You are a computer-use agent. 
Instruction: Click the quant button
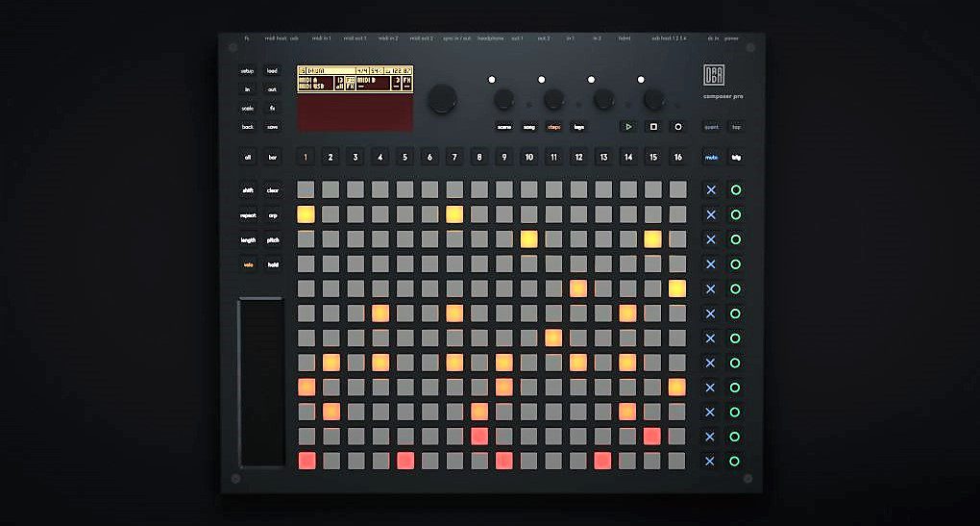click(711, 127)
